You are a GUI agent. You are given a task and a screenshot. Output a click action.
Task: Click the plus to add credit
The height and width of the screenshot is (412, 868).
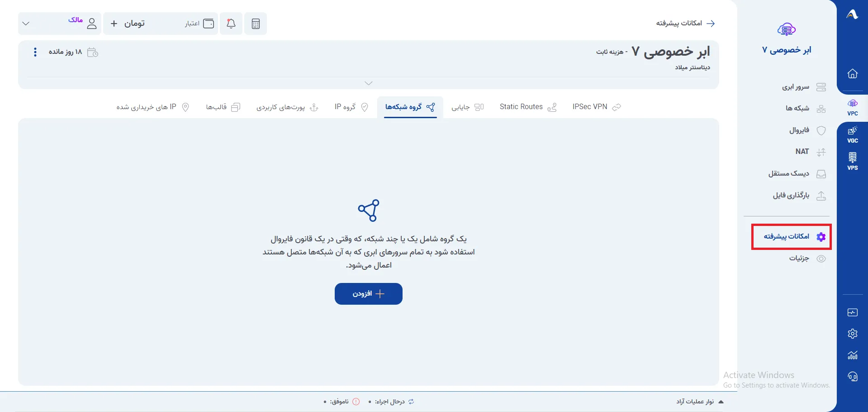pos(114,24)
